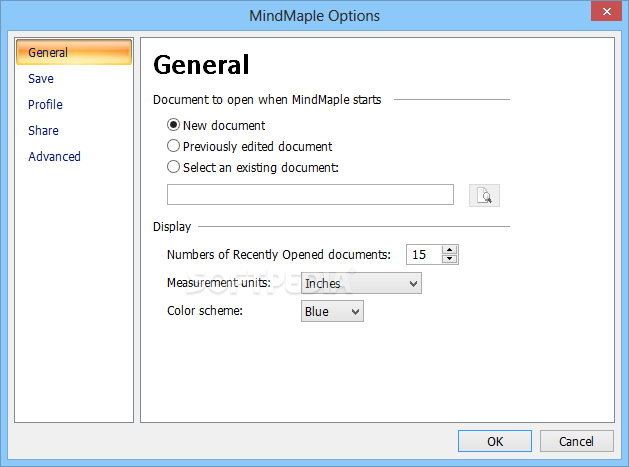Image resolution: width=629 pixels, height=467 pixels.
Task: Open the Profile settings category
Action: [45, 105]
